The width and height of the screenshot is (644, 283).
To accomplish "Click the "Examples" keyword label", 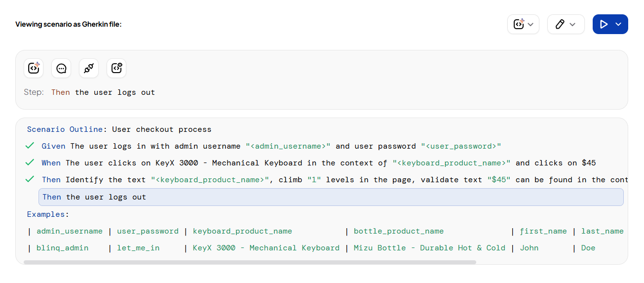I will click(x=45, y=214).
